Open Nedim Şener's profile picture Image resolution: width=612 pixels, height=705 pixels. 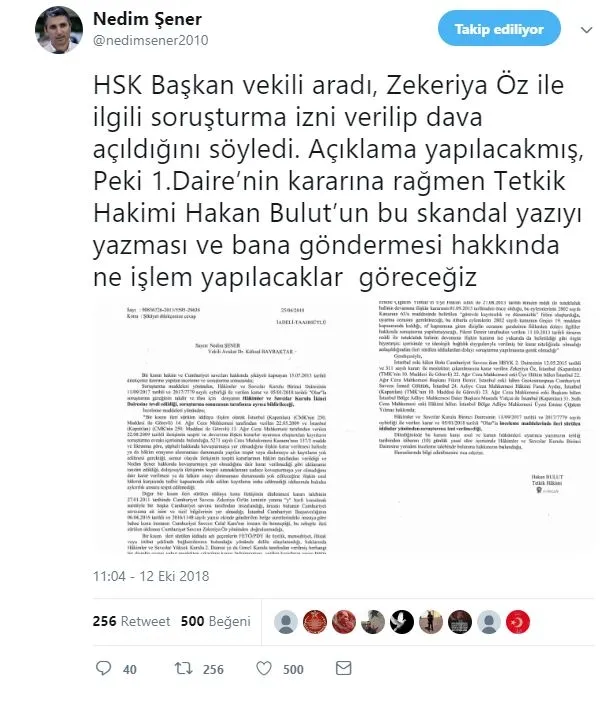pos(59,30)
